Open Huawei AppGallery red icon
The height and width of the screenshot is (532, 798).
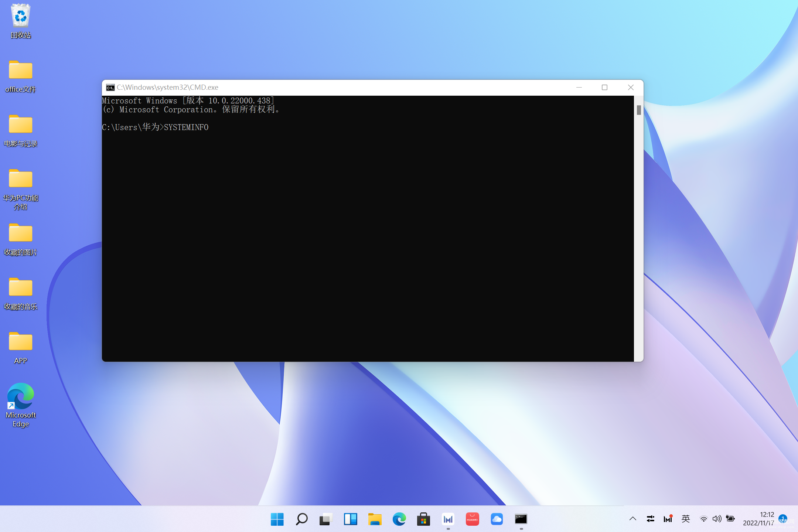pyautogui.click(x=472, y=519)
